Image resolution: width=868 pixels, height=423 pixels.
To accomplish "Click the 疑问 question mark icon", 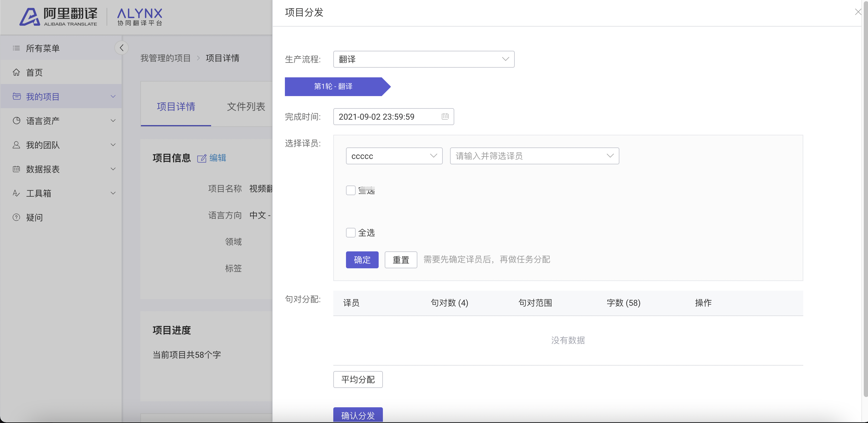I will pyautogui.click(x=16, y=217).
